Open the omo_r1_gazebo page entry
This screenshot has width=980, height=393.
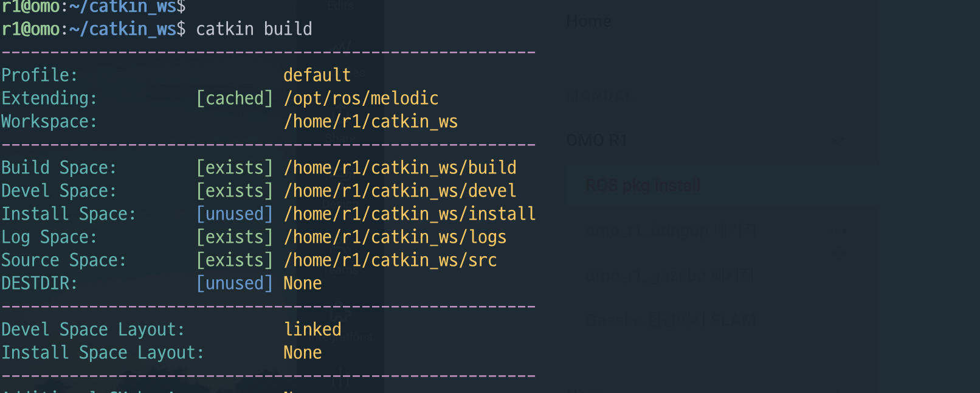[x=669, y=276]
